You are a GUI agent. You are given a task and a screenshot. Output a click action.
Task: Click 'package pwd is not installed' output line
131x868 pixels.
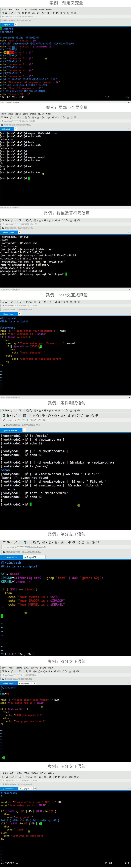pyautogui.click(x=21, y=271)
